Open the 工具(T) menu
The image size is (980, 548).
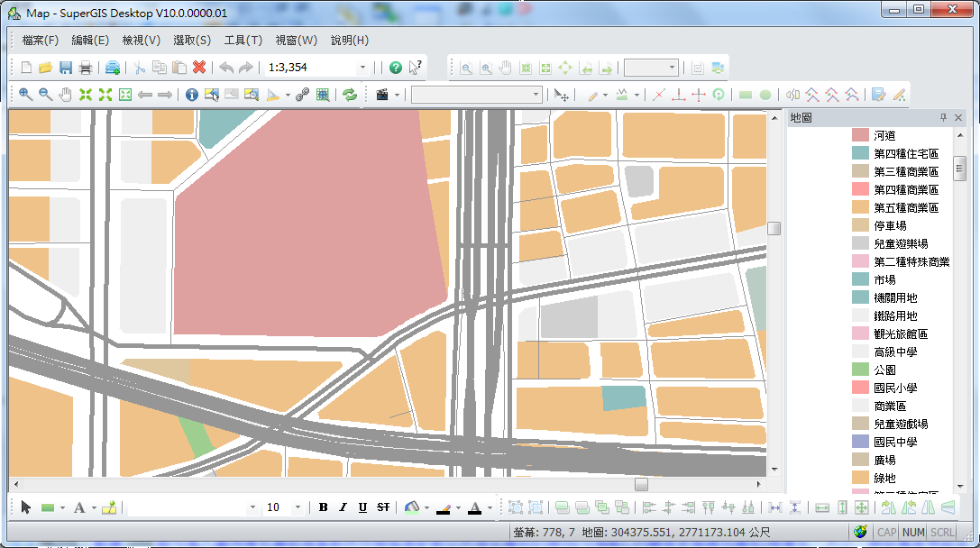pyautogui.click(x=243, y=40)
